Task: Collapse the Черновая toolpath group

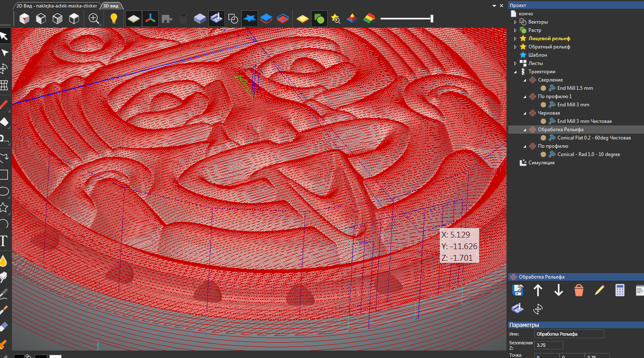Action: point(525,113)
